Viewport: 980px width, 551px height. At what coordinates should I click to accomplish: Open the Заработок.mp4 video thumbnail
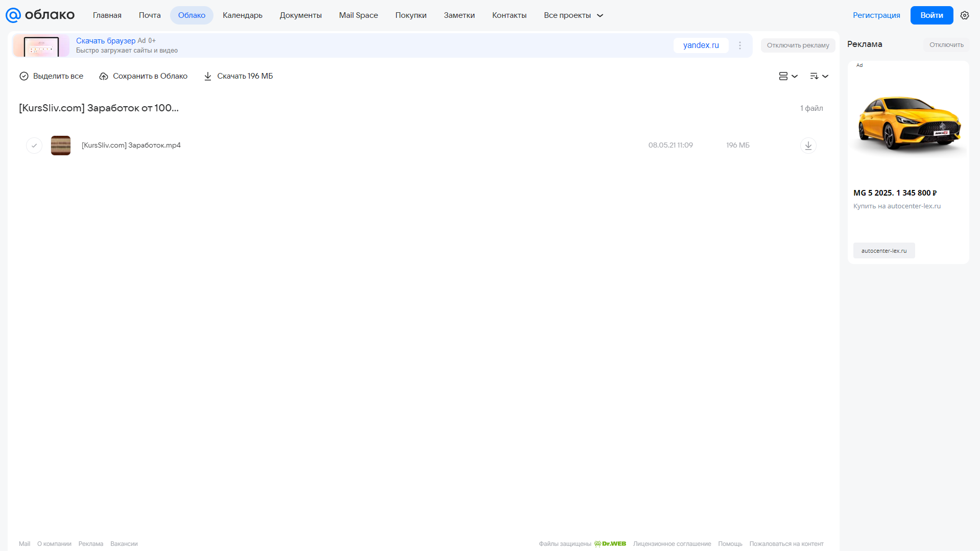(61, 146)
